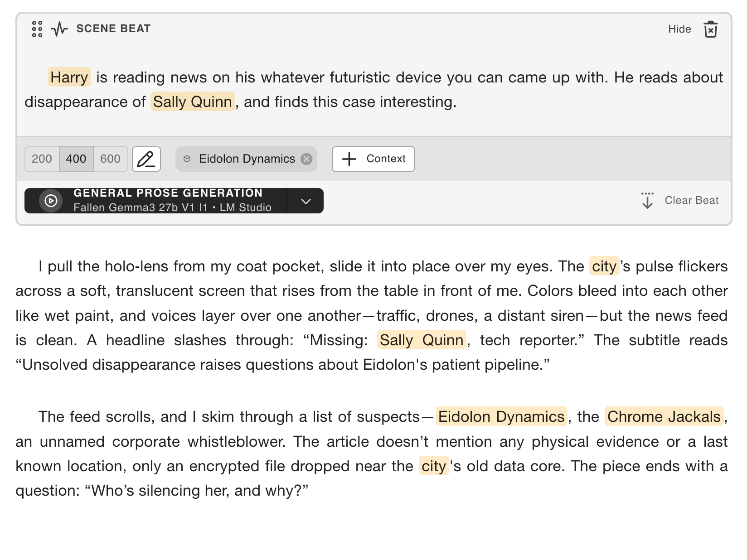Click the scene beat pulse icon
The width and height of the screenshot is (747, 560).
[x=59, y=29]
